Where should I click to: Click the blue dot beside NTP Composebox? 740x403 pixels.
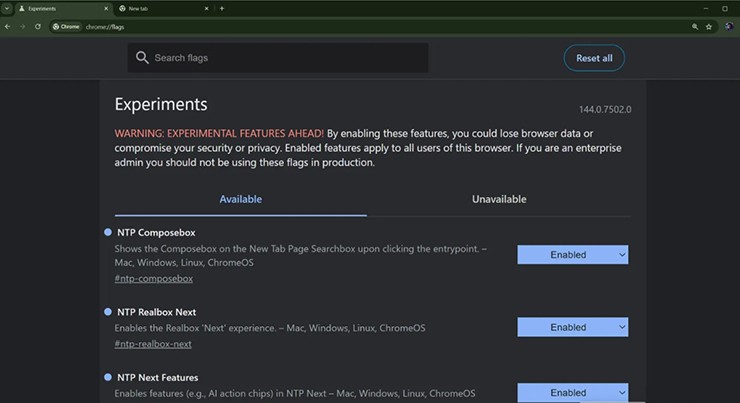(108, 232)
